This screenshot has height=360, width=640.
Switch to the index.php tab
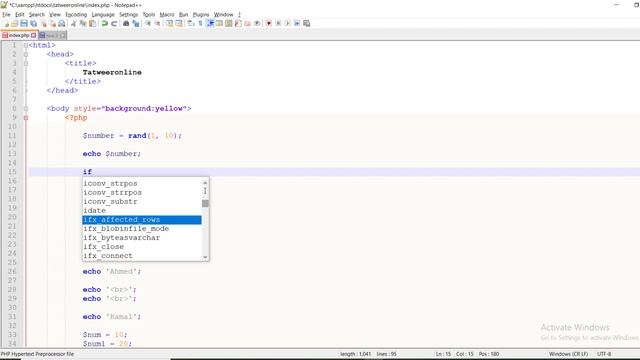point(19,36)
